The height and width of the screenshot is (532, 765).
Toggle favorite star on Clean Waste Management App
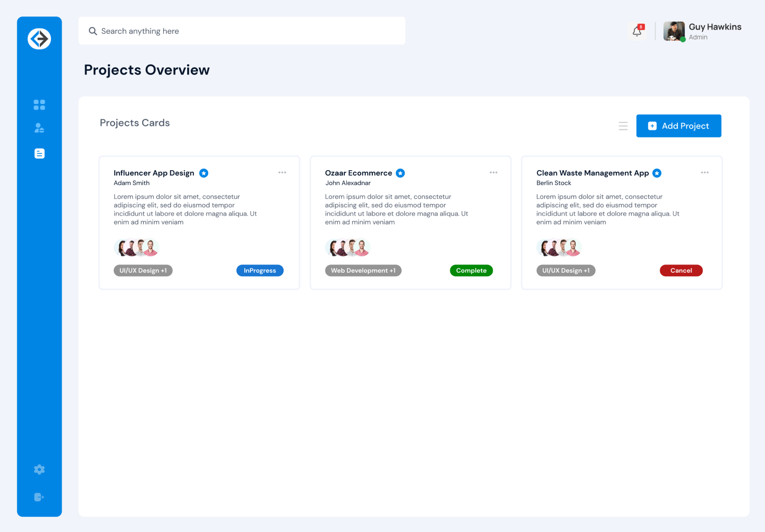(657, 173)
